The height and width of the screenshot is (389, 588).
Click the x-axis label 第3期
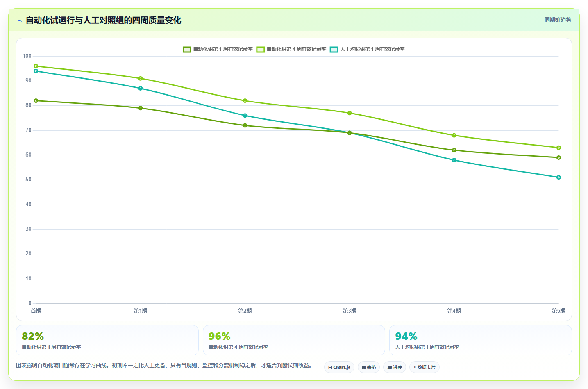tap(350, 311)
